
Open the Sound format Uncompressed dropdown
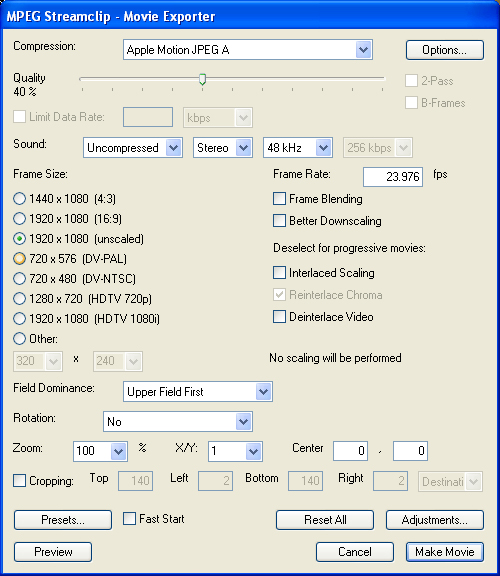tap(133, 148)
